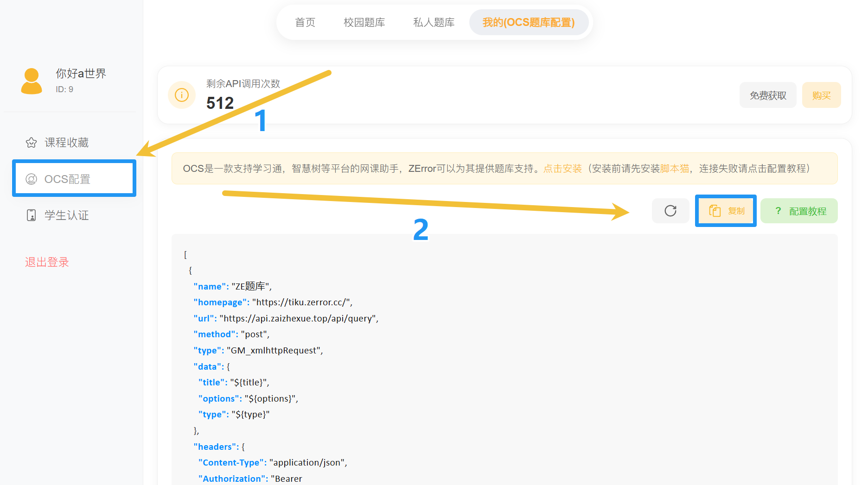The width and height of the screenshot is (868, 485).
Task: Click 退出登录 to log out
Action: (x=47, y=262)
